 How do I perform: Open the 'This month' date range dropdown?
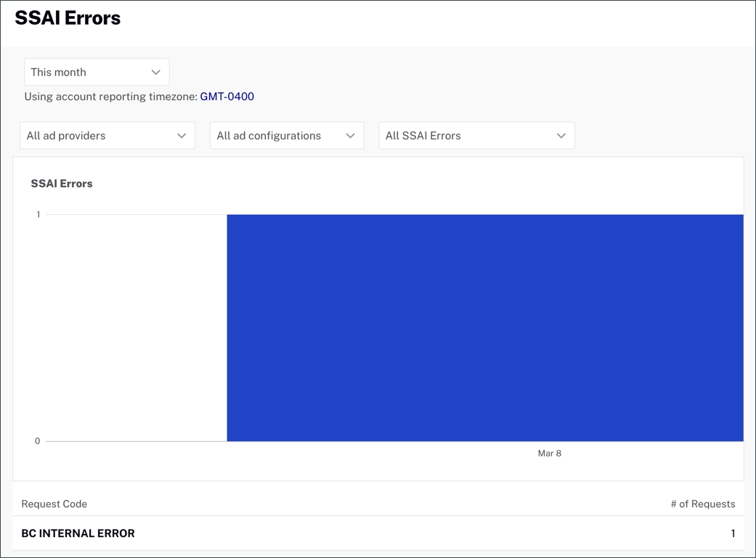97,72
